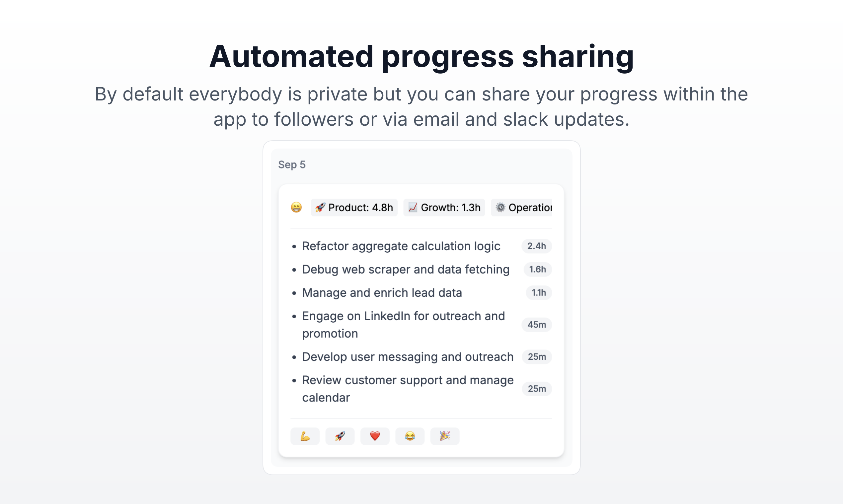This screenshot has width=843, height=504.
Task: Click the grinning face mood emoji
Action: point(296,207)
